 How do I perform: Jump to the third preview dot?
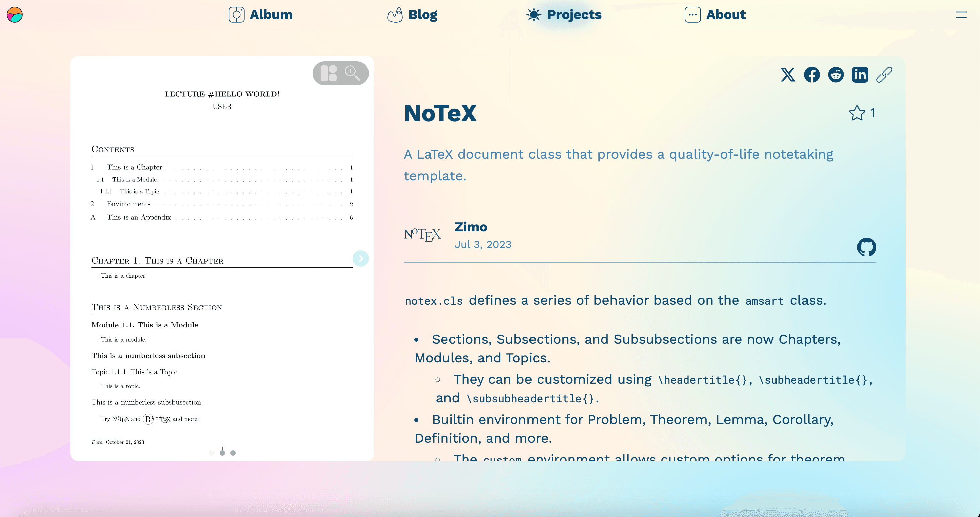point(233,453)
